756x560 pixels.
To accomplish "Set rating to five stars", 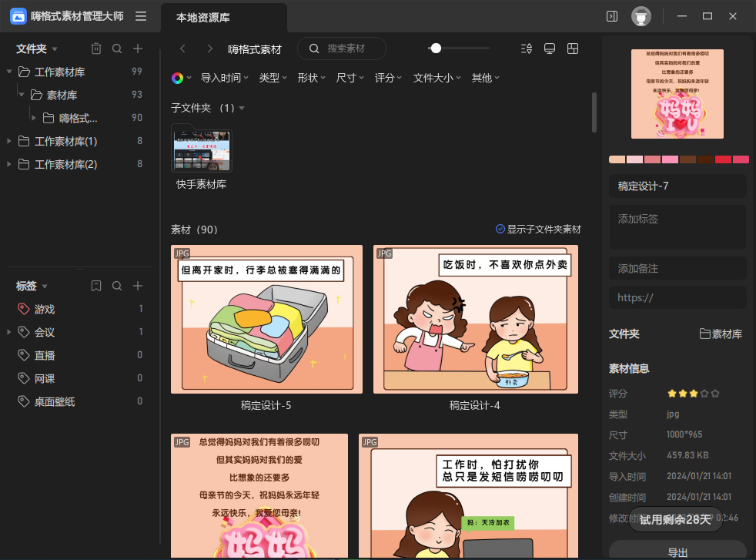I will (x=715, y=394).
